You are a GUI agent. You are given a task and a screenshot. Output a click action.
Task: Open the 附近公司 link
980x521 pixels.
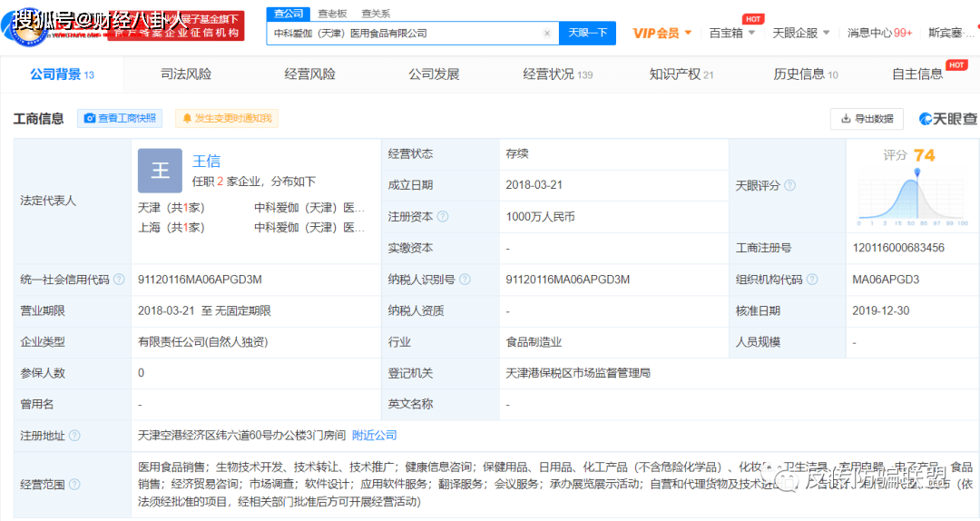(x=375, y=436)
